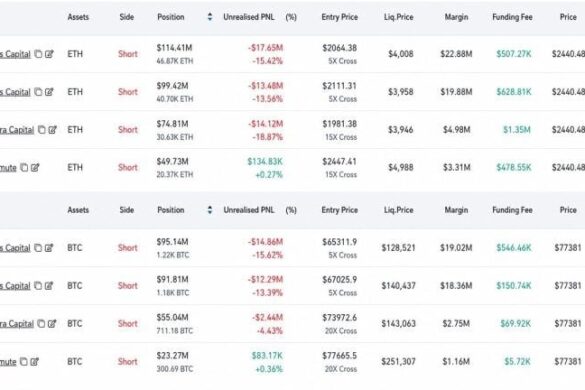
Task: Click Unrealised PNL header in ETH table
Action: 249,17
